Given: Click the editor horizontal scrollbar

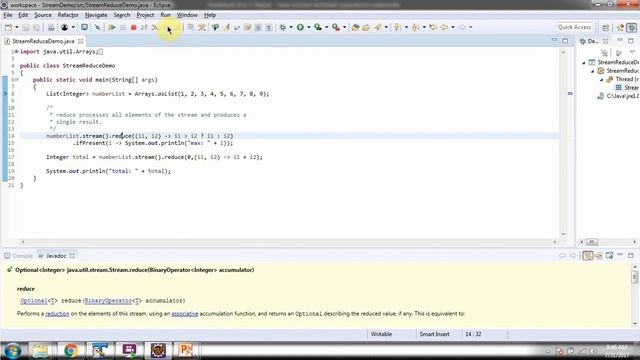Looking at the screenshot, I should [x=289, y=242].
